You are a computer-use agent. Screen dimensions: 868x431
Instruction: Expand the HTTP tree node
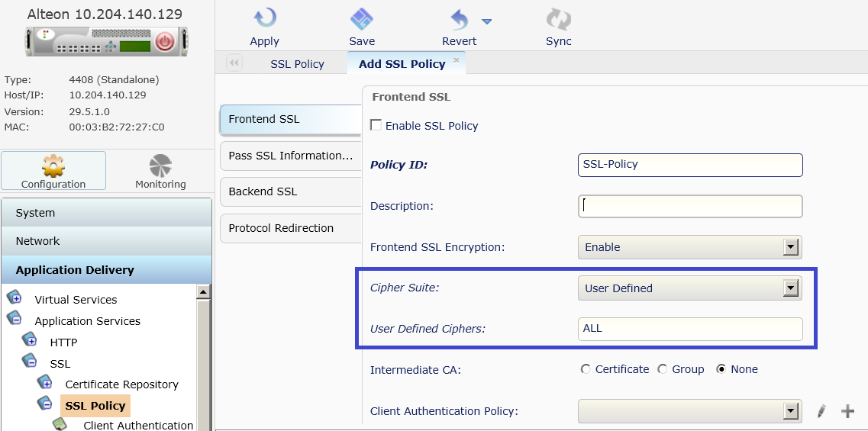point(30,339)
